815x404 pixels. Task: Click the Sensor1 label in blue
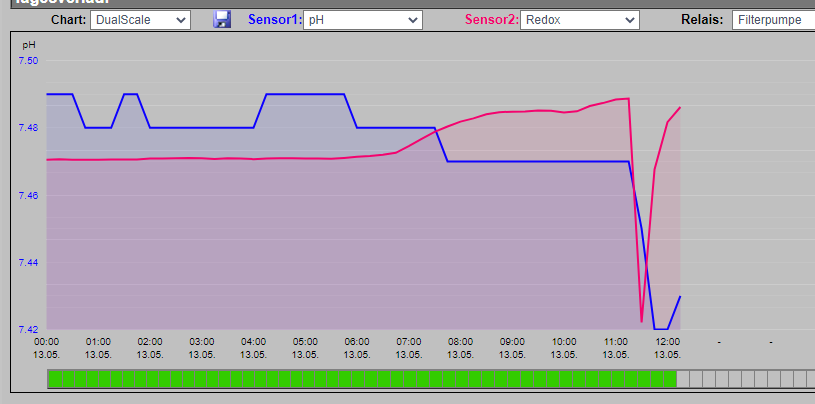tap(275, 20)
